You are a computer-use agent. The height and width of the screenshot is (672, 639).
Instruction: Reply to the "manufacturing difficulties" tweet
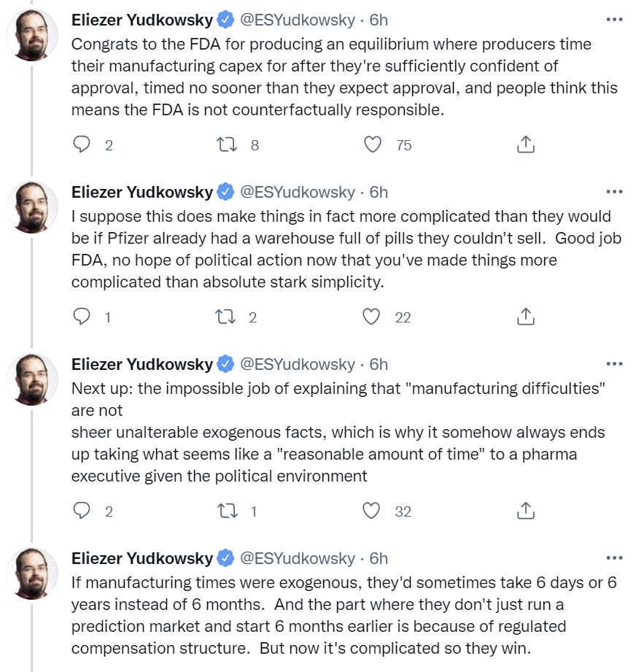click(83, 511)
